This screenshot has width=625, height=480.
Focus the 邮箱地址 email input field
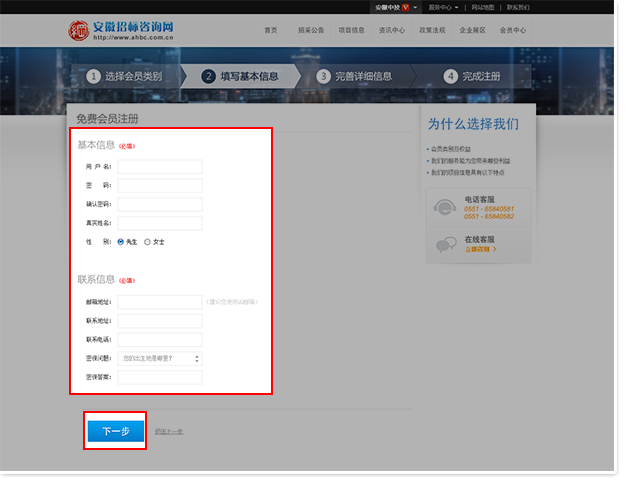160,301
